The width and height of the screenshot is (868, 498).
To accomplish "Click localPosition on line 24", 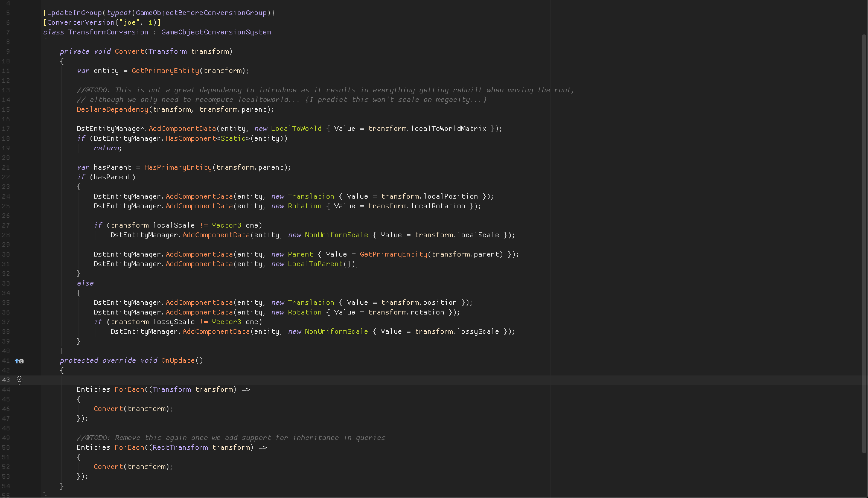I will coord(450,197).
